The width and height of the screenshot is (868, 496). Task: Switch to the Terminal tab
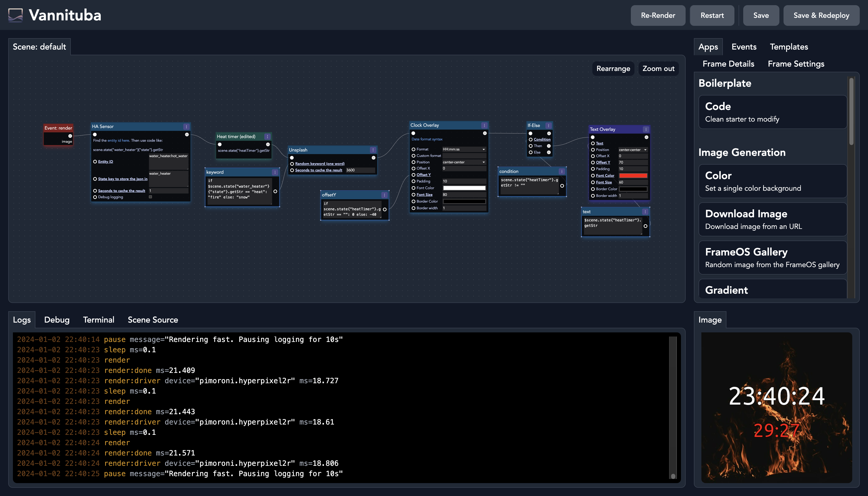(98, 320)
